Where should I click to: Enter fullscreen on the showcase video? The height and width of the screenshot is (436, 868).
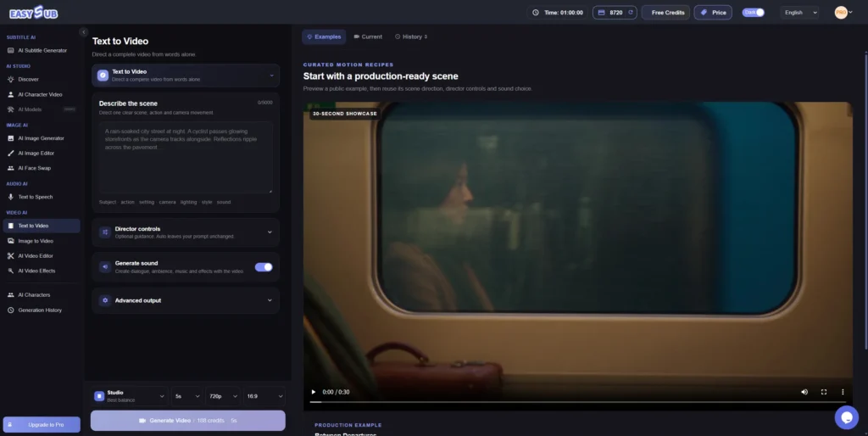click(x=824, y=392)
